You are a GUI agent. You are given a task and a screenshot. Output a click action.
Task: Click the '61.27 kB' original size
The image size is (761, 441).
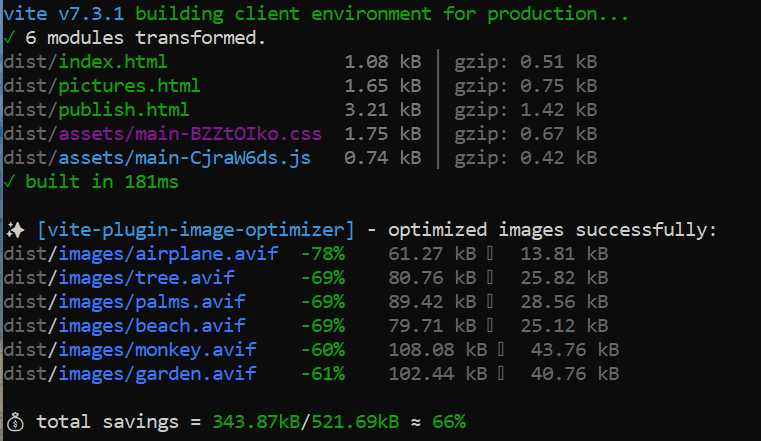pyautogui.click(x=432, y=254)
